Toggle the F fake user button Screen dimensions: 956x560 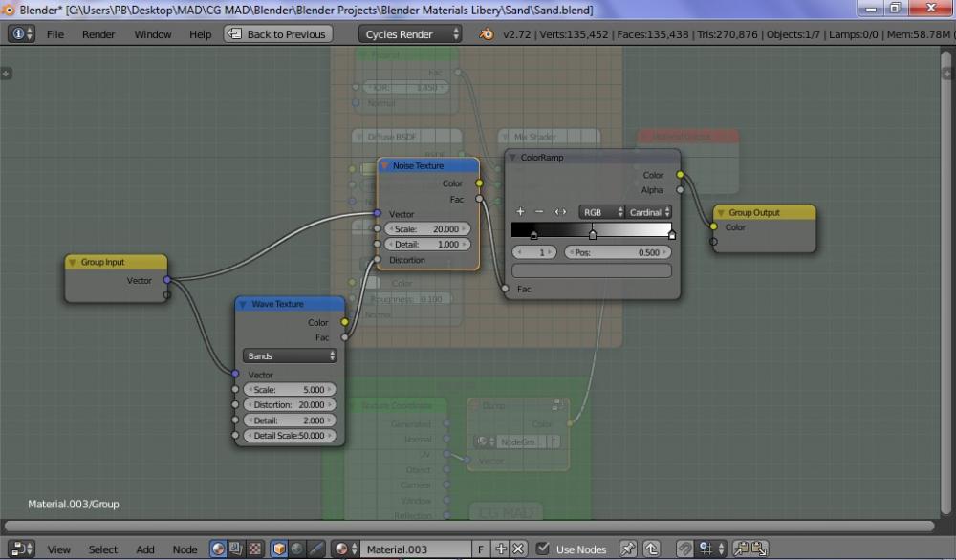[481, 549]
